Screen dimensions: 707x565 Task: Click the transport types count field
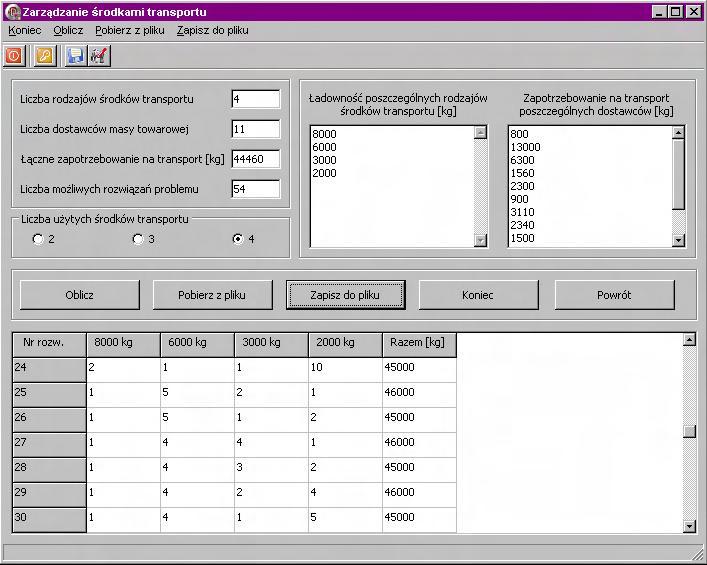pyautogui.click(x=256, y=99)
